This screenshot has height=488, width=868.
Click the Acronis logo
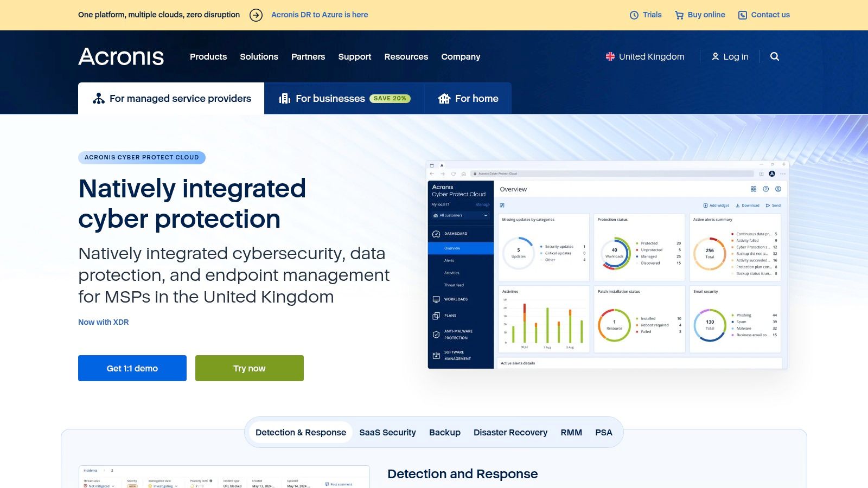(x=121, y=56)
